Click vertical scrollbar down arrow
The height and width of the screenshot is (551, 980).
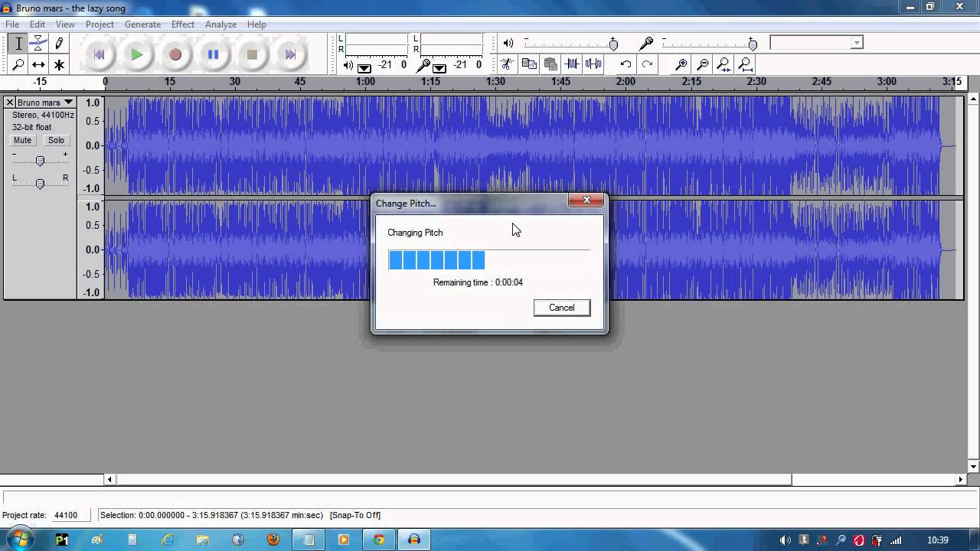pyautogui.click(x=973, y=467)
